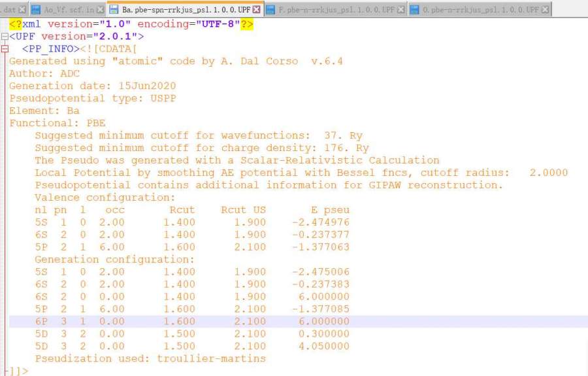The width and height of the screenshot is (588, 376).
Task: Click the 'Generation configuration:' heading
Action: [x=115, y=260]
